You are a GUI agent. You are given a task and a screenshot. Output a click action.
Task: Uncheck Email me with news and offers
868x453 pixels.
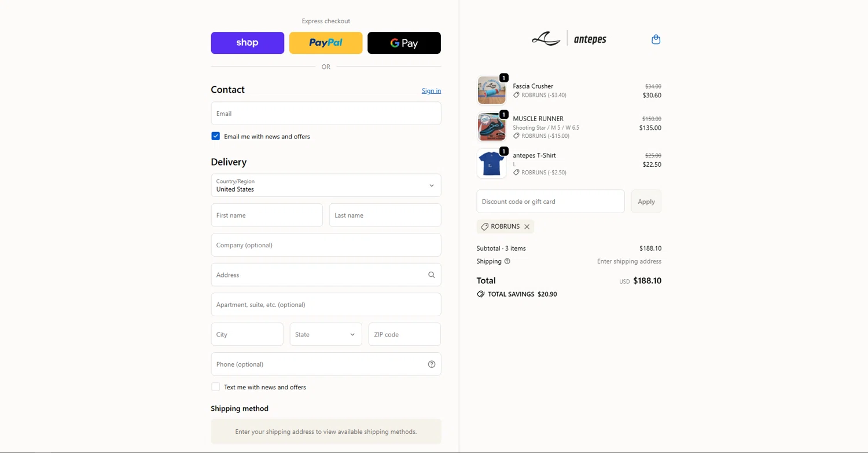(215, 136)
